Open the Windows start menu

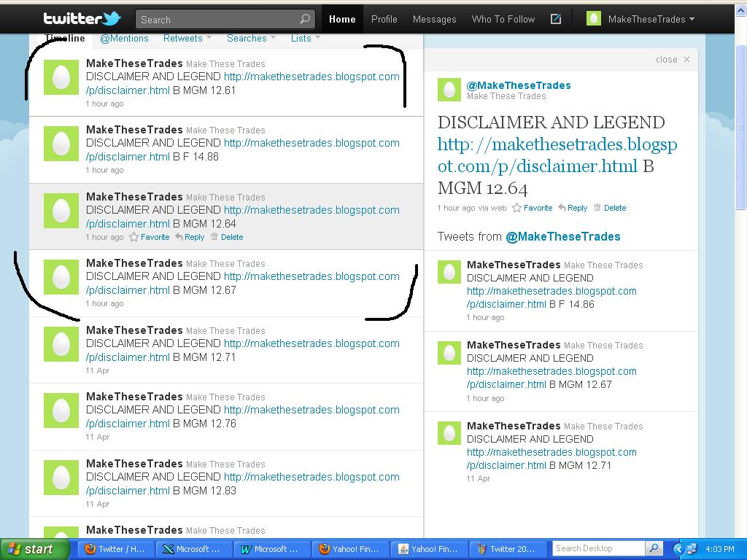(x=34, y=549)
